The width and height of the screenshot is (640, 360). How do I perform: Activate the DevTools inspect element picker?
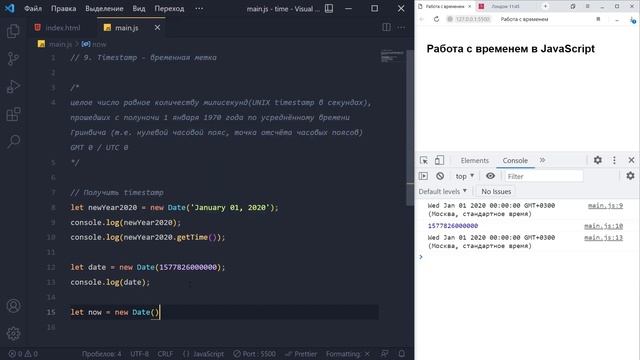pos(424,160)
